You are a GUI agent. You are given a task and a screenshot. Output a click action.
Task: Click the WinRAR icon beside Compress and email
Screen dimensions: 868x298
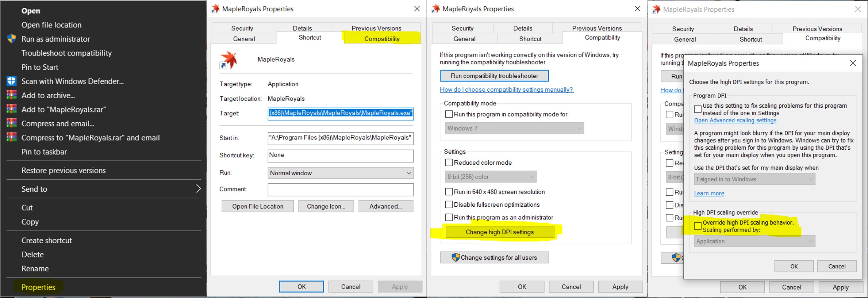[12, 123]
